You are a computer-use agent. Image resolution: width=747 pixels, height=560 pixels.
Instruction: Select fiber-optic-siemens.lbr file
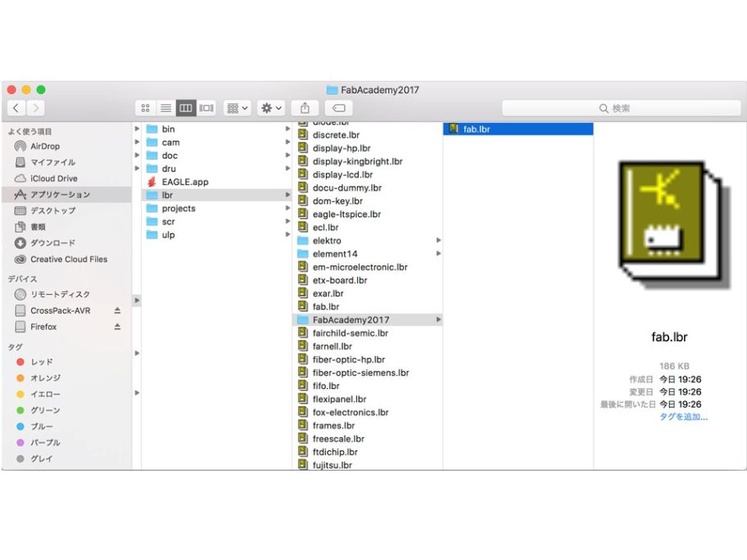[367, 373]
